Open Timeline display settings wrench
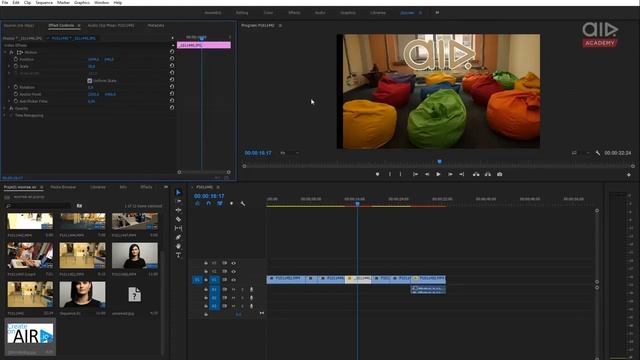 [x=243, y=203]
